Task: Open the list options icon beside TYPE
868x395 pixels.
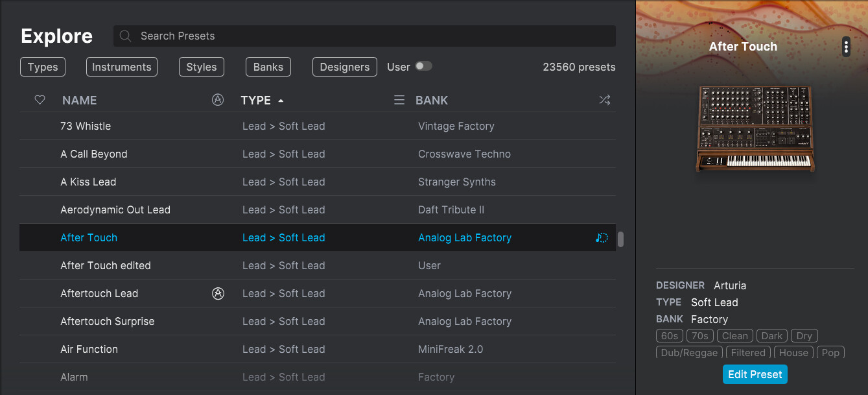Action: (399, 100)
